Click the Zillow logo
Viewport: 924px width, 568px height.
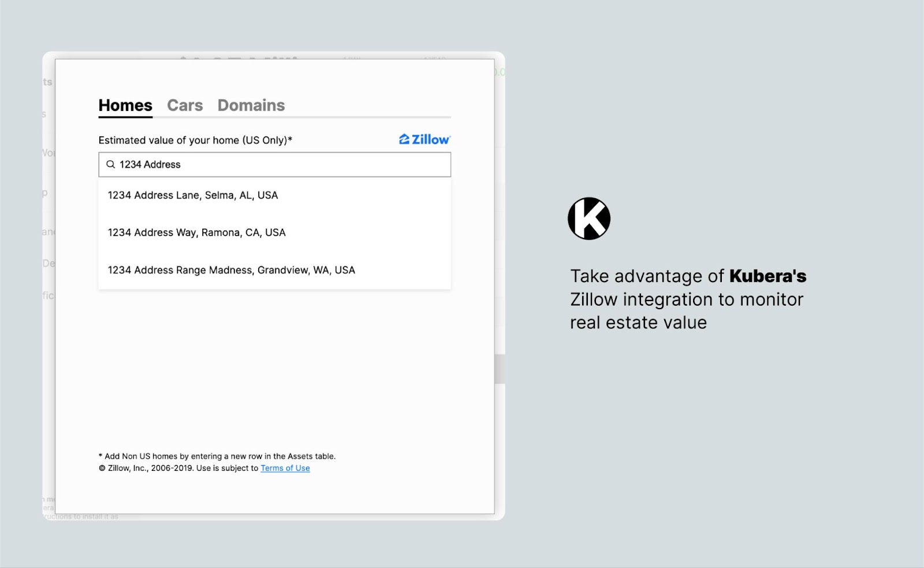tap(425, 139)
